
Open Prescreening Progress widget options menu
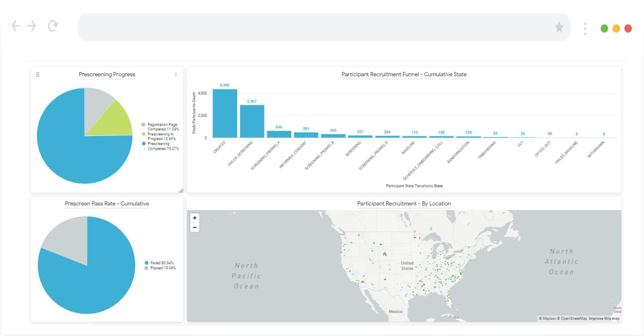coord(176,75)
